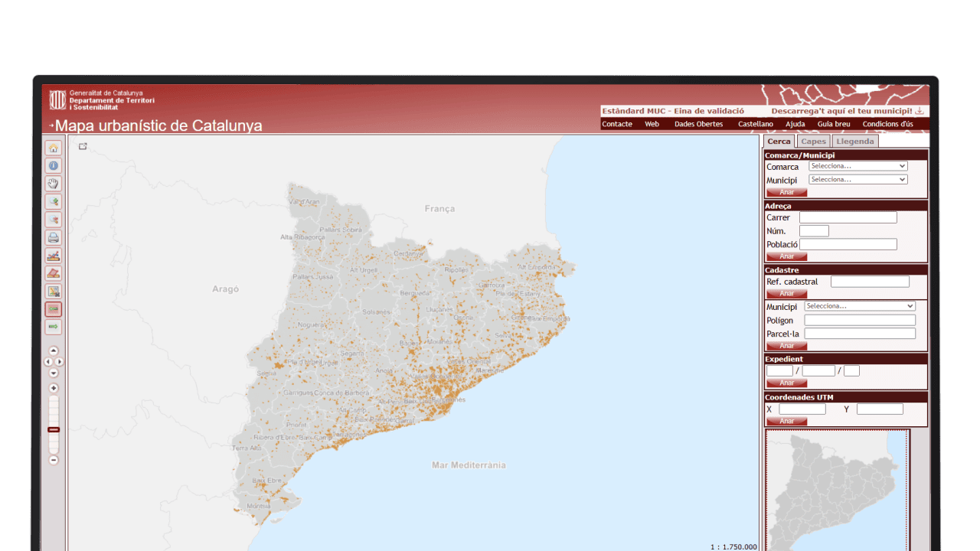This screenshot has width=980, height=551.
Task: Open the Comarca dropdown
Action: (857, 166)
